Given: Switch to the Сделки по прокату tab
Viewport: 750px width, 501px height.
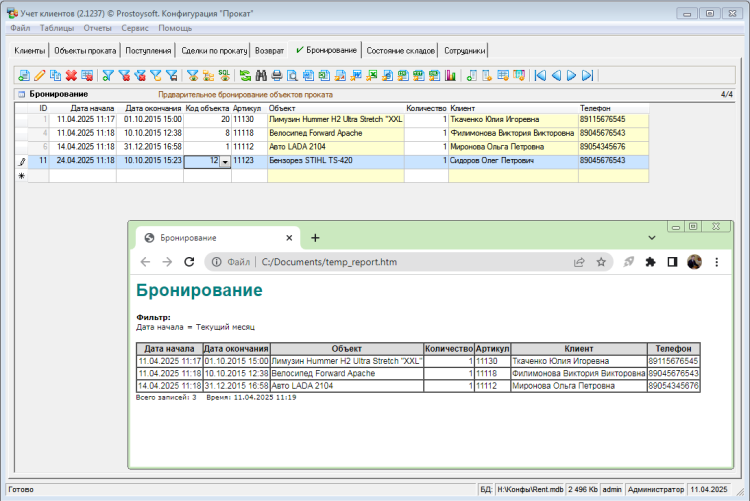Looking at the screenshot, I should click(214, 50).
